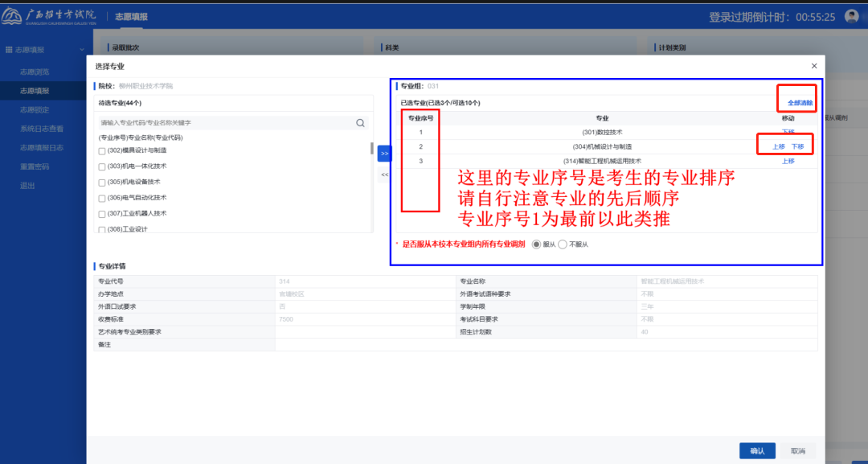The height and width of the screenshot is (464, 868).
Task: Go to 志愿锁定 sidebar item
Action: pos(35,109)
